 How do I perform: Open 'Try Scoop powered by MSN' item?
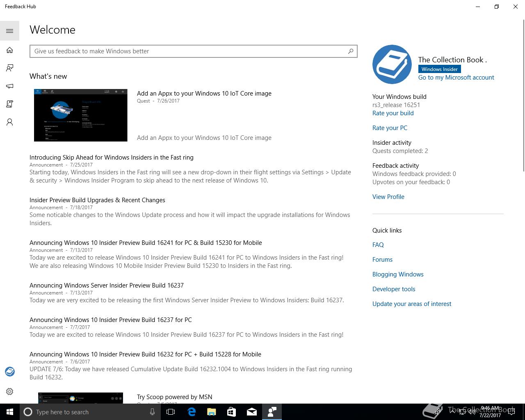(x=175, y=397)
